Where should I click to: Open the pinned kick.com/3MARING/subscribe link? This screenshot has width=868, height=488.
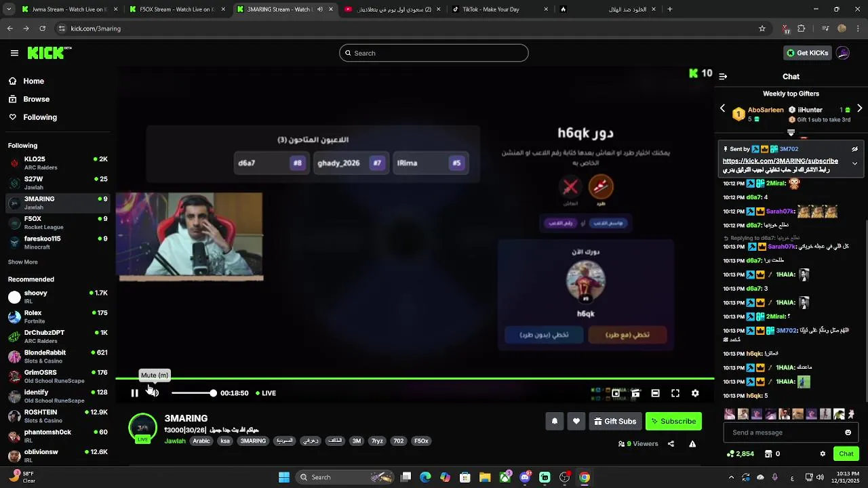coord(781,161)
